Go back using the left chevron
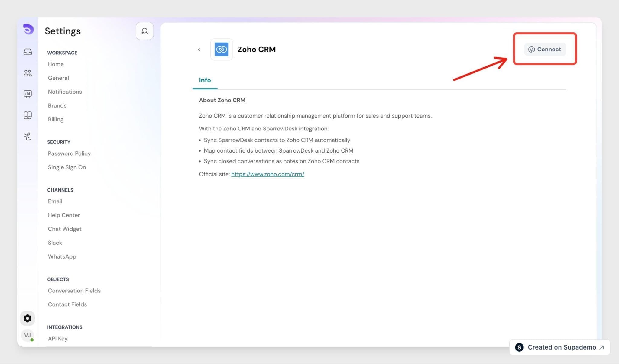This screenshot has width=619, height=364. (x=199, y=49)
